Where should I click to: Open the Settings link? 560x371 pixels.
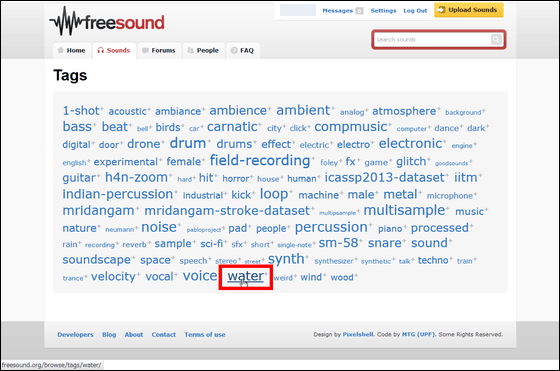point(383,11)
